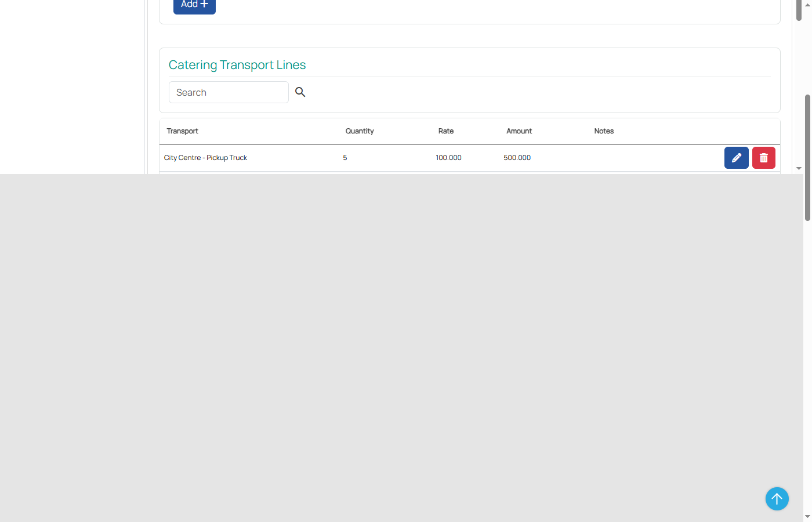Select the City Centre - Pickup Truck cell
The width and height of the screenshot is (812, 522).
coord(205,158)
